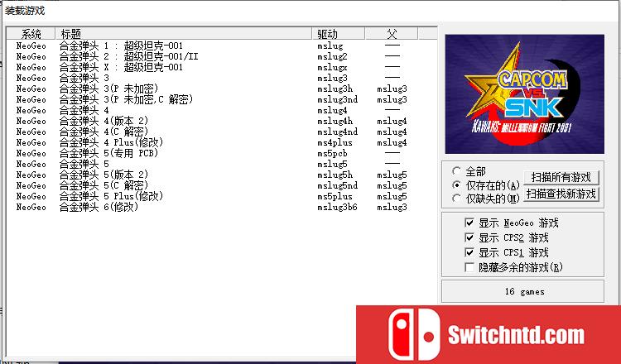Click the mslug5nd driver cell
Viewport: 621px width, 364px height.
(338, 185)
